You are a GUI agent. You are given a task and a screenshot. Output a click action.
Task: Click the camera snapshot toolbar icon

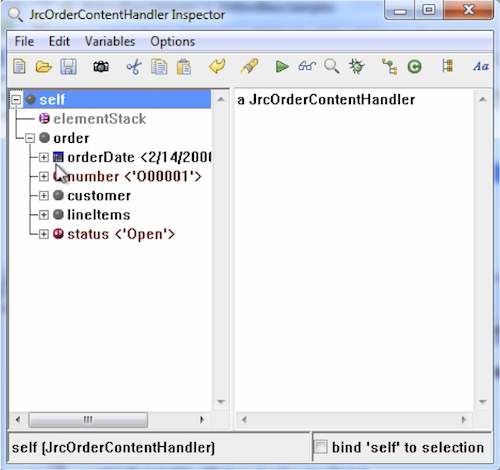(x=101, y=67)
